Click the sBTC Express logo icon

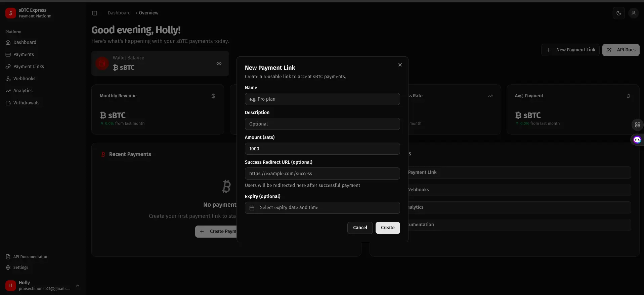pos(10,13)
